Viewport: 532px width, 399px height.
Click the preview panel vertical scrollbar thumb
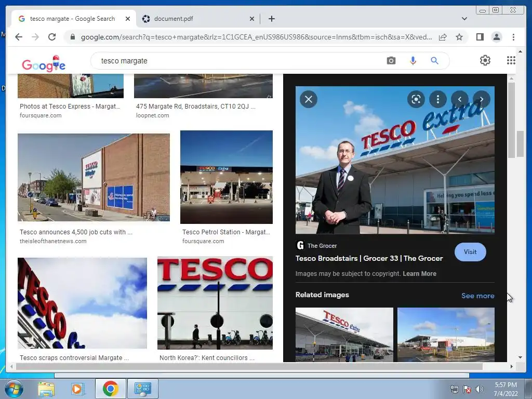(511, 120)
